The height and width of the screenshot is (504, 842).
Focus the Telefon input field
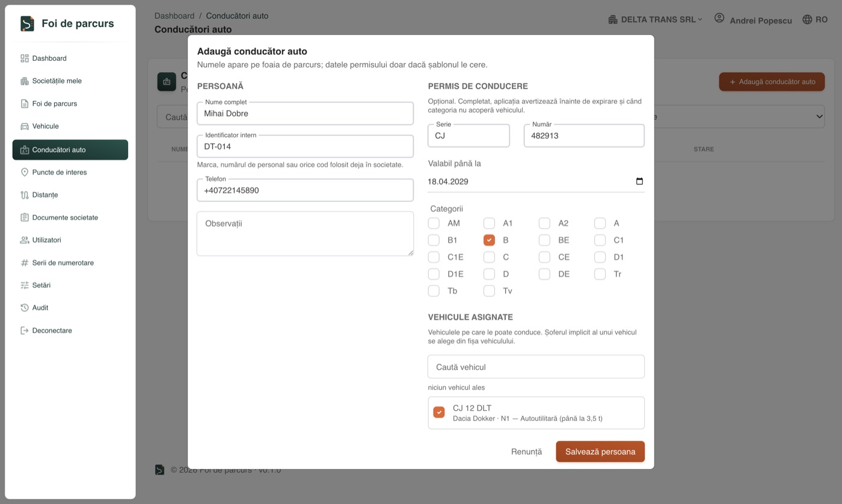pyautogui.click(x=305, y=190)
